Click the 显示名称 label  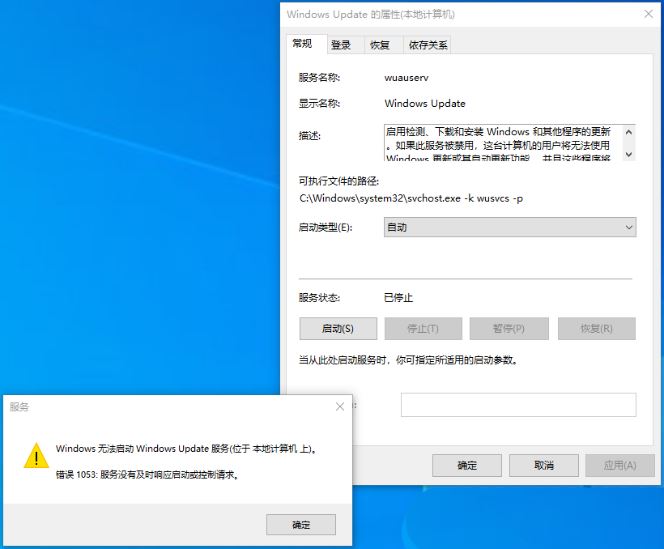coord(319,103)
